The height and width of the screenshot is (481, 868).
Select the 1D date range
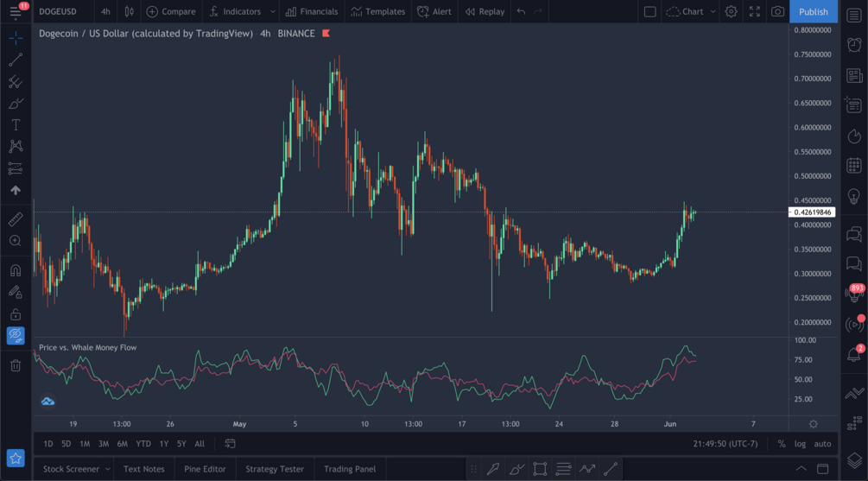point(48,443)
